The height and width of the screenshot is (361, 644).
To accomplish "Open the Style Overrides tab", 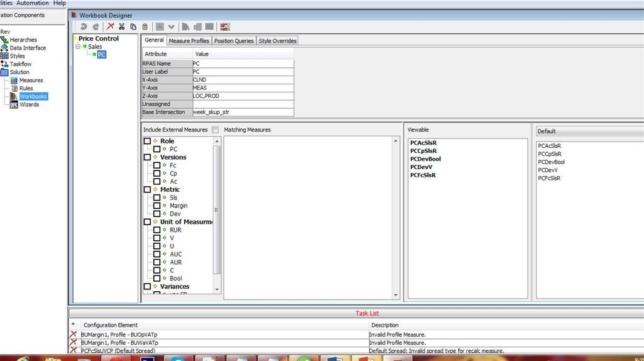I will point(277,41).
